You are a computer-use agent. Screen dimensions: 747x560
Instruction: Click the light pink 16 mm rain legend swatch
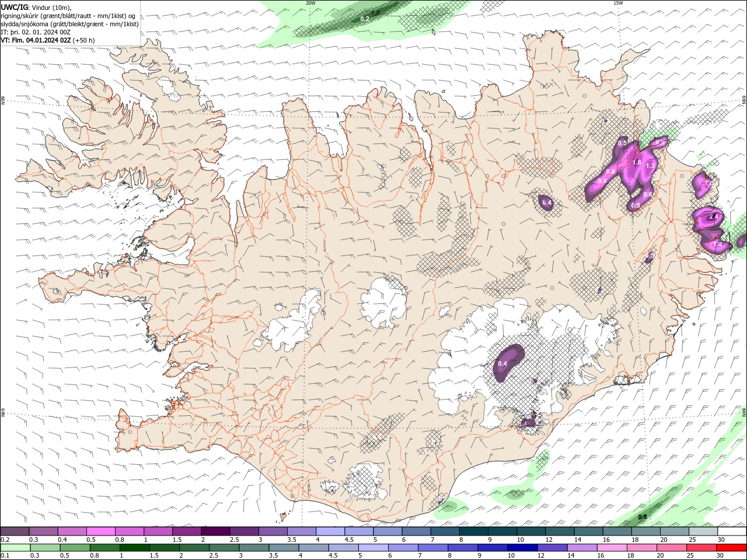point(612,548)
